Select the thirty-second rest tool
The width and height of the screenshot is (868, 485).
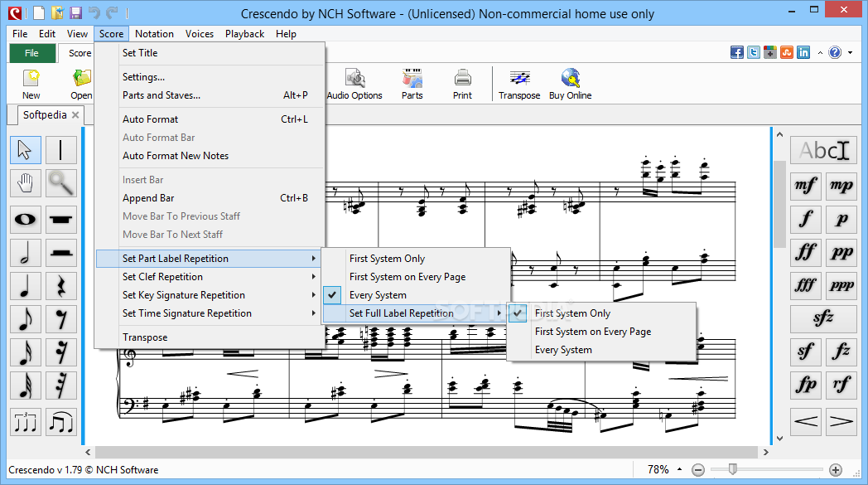coord(61,386)
